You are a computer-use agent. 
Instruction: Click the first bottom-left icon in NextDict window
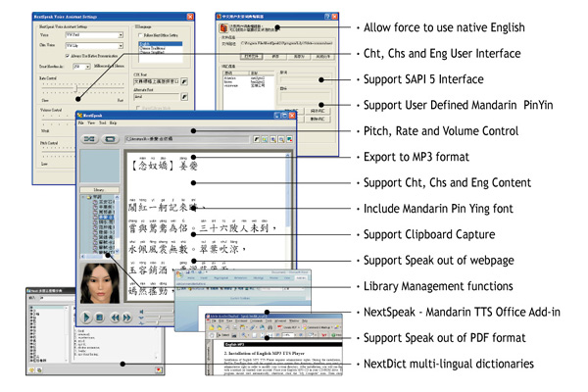(x=32, y=370)
